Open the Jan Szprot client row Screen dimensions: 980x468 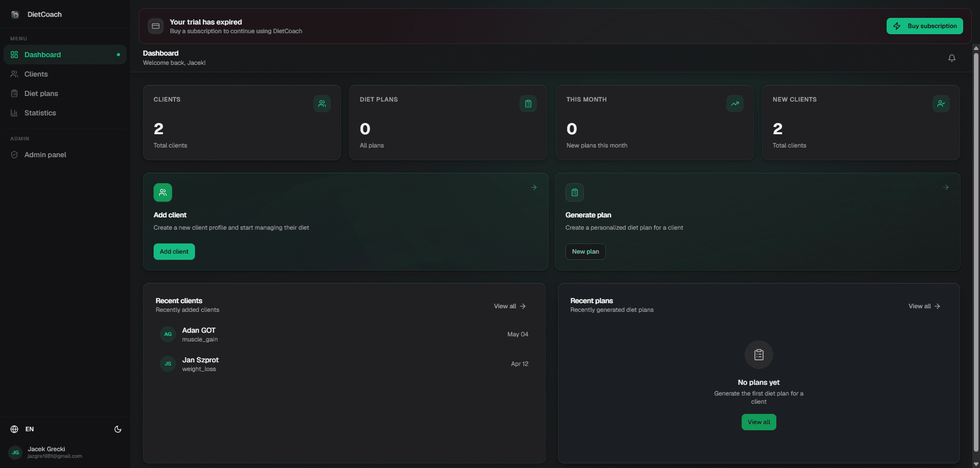click(x=344, y=364)
